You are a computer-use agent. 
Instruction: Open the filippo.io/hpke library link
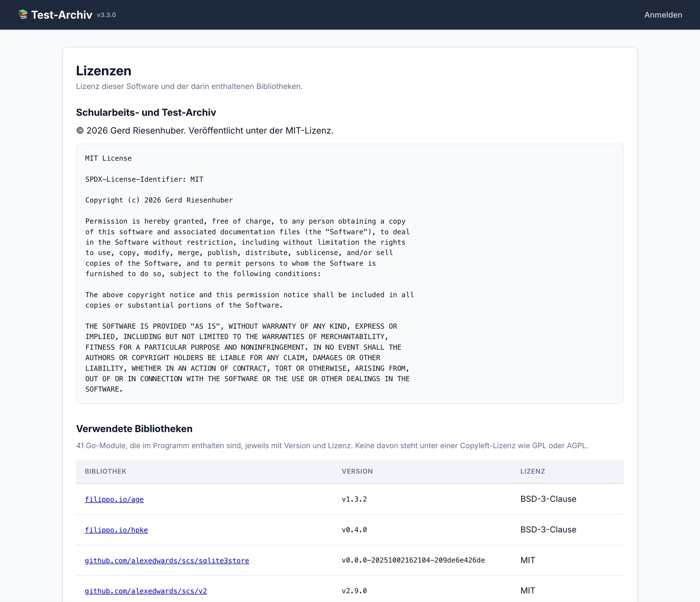(x=116, y=530)
